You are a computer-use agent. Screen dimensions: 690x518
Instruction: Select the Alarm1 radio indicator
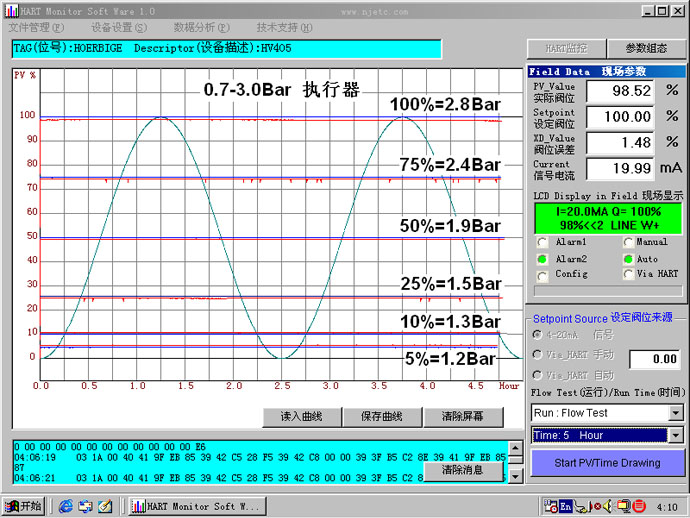point(542,242)
